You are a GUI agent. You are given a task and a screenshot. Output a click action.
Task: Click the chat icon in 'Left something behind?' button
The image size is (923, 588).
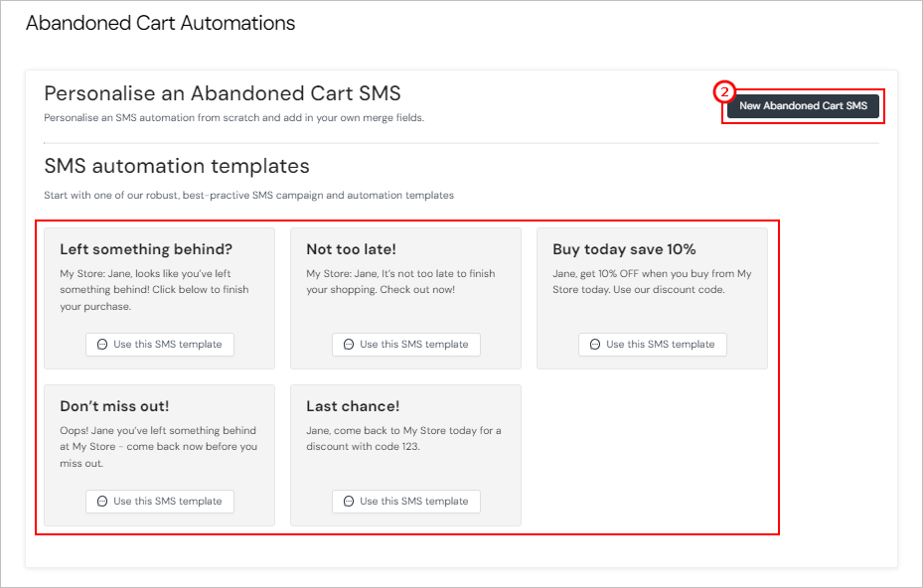102,345
